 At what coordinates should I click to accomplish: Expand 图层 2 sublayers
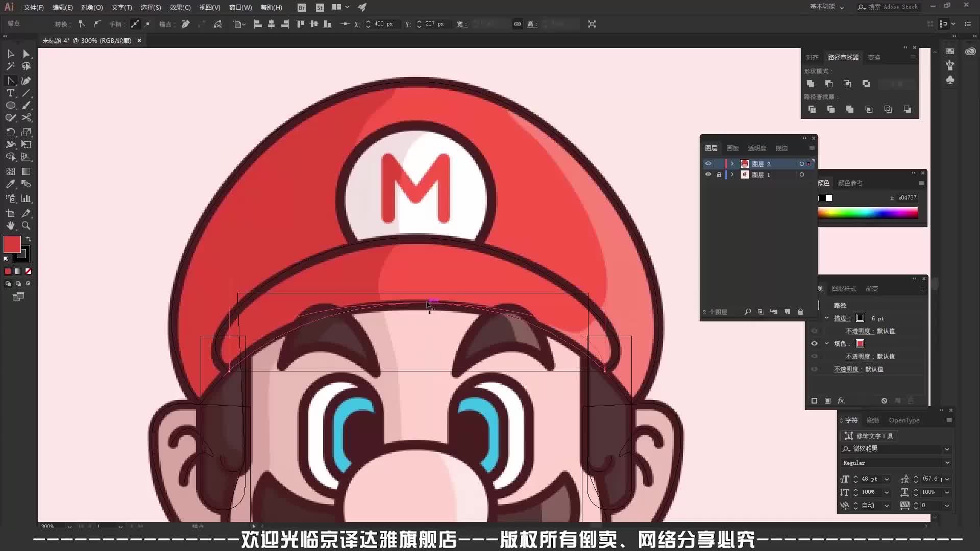pos(732,164)
